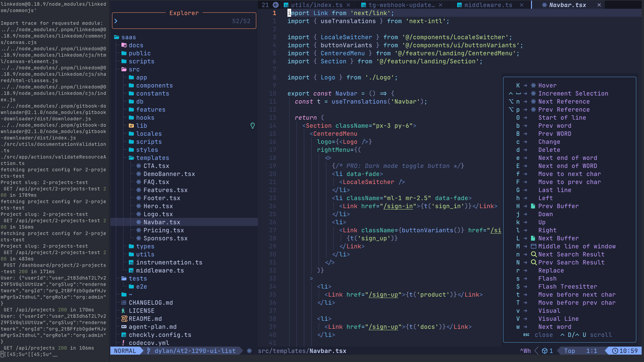Click the back arrow icon in tabline
Screen dimensions: 644x362
(x=276, y=5)
